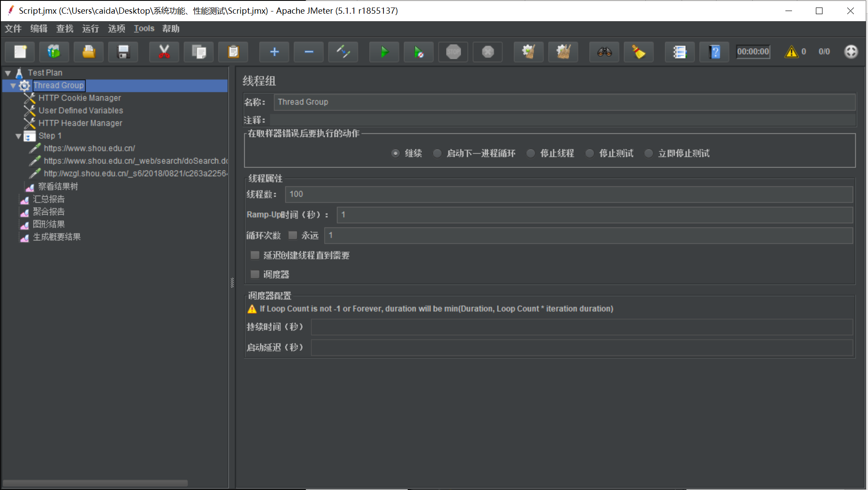The image size is (868, 490).
Task: Select 立即停止测试 radio option
Action: point(648,153)
